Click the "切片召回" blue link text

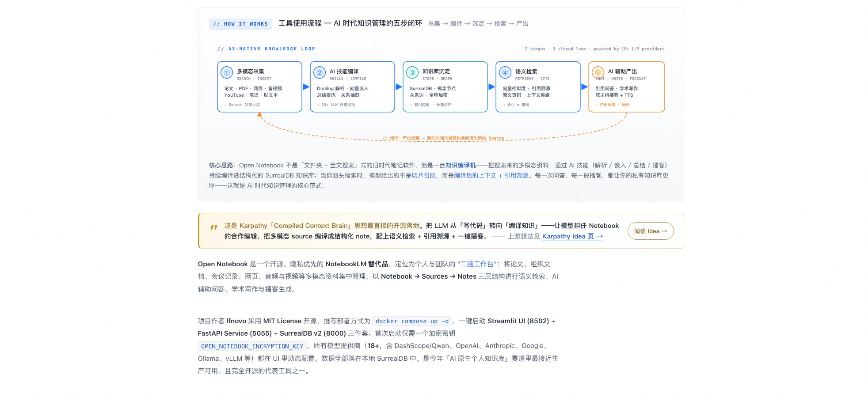(x=424, y=175)
